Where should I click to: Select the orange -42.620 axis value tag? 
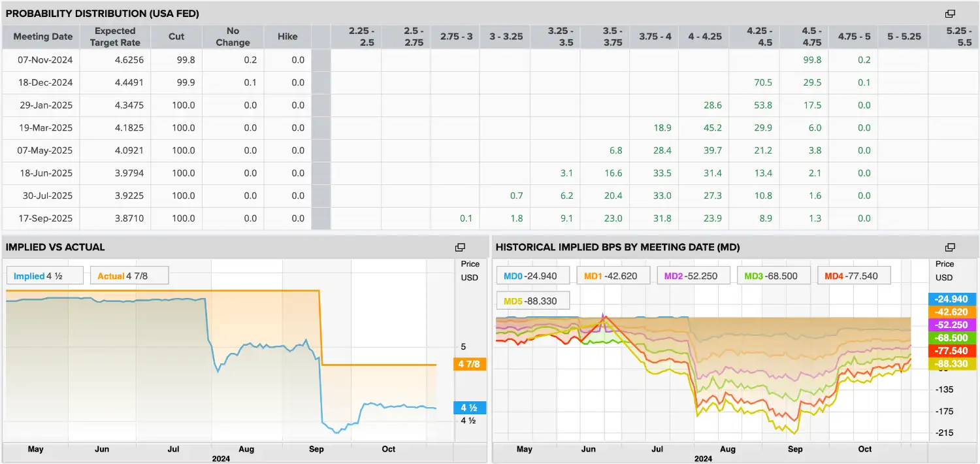click(953, 312)
